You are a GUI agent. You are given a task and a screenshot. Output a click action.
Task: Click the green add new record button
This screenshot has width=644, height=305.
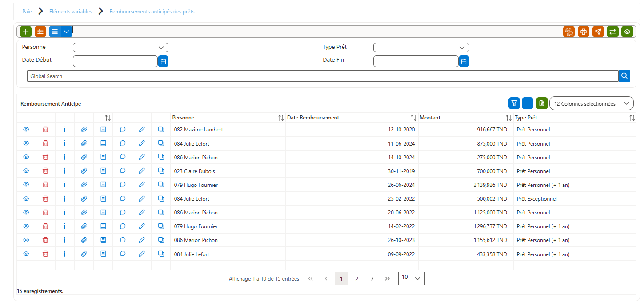click(26, 32)
